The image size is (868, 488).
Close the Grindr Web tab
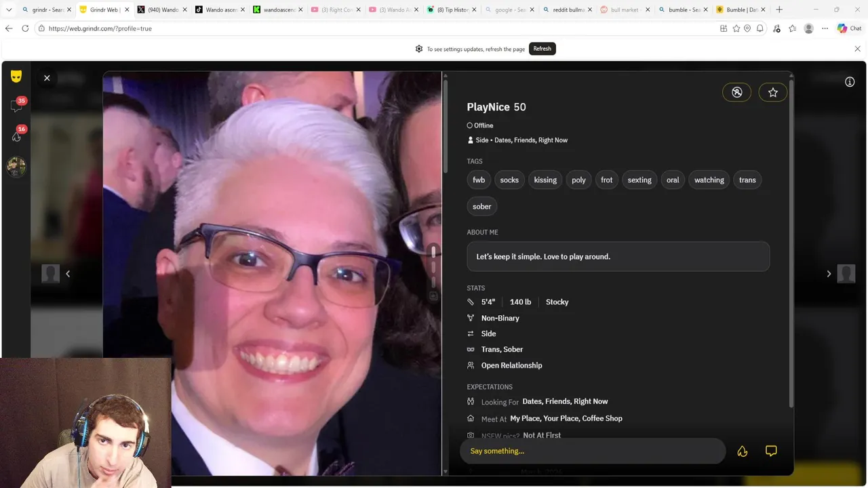126,9
